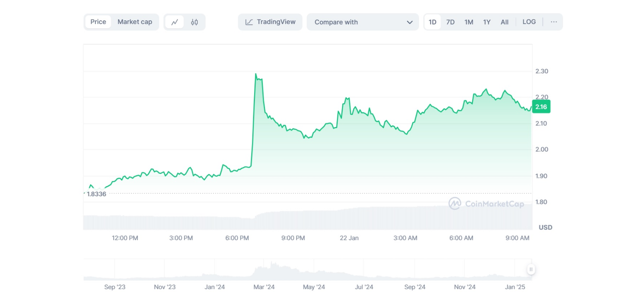Click the 1.90 price axis label
Viewport: 644px width, 307px height.
pyautogui.click(x=541, y=176)
